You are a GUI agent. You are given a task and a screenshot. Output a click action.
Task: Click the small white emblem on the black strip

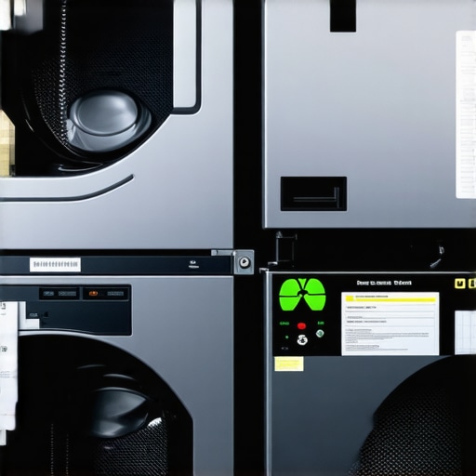[x=193, y=264]
